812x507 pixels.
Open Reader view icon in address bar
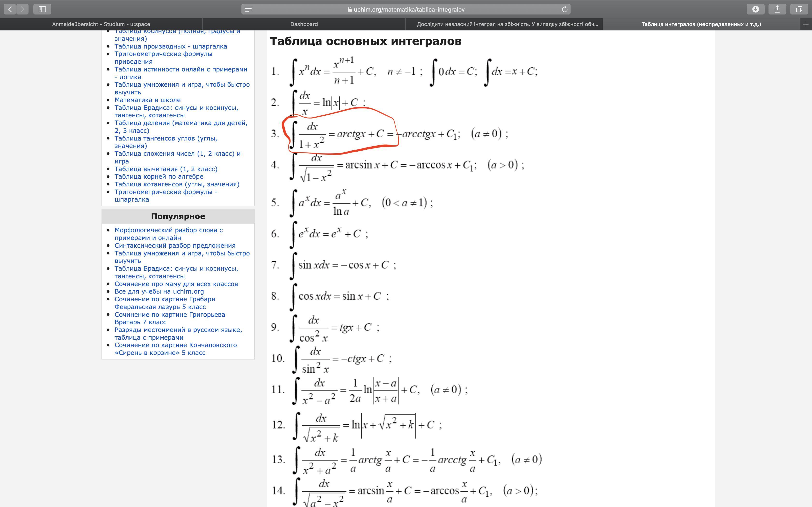(248, 9)
